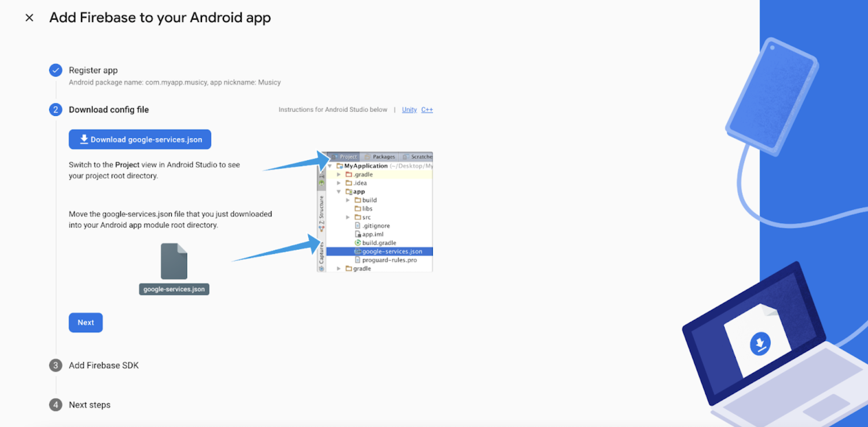Select the Register app step title

93,71
